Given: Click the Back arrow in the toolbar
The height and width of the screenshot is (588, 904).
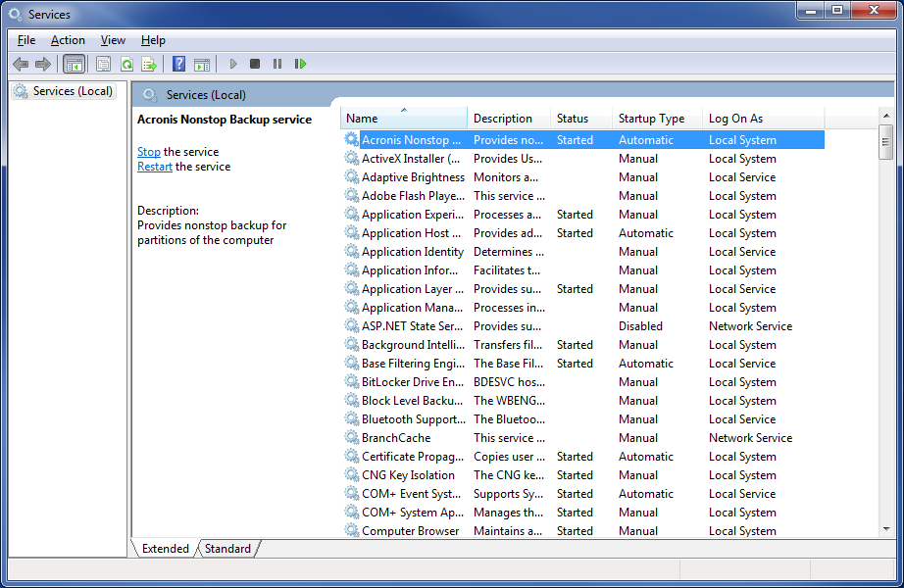Looking at the screenshot, I should (21, 64).
